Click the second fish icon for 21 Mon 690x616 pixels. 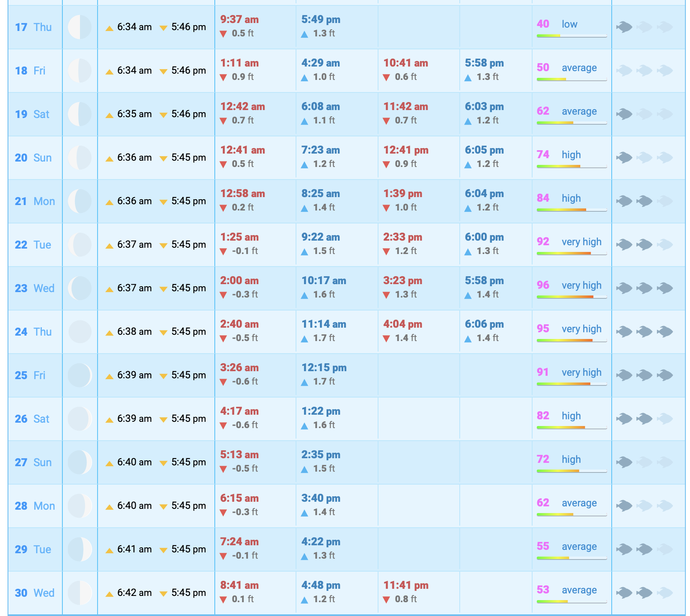pyautogui.click(x=644, y=201)
